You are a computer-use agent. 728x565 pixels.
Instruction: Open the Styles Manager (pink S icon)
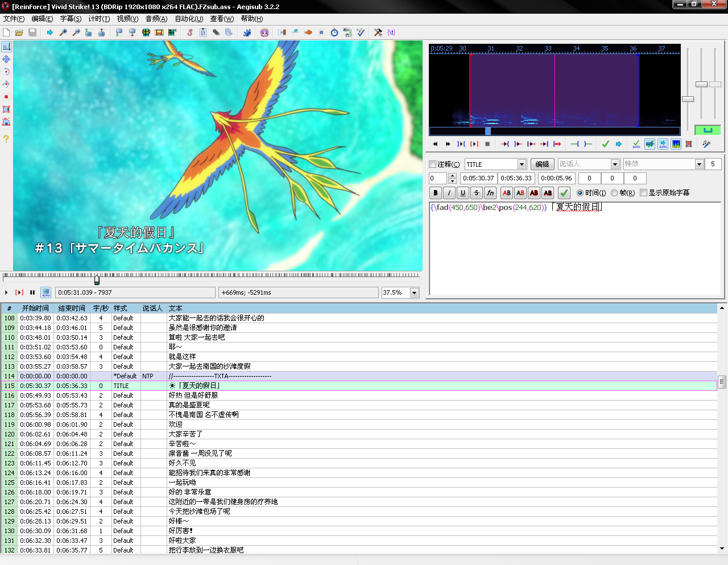tap(190, 32)
